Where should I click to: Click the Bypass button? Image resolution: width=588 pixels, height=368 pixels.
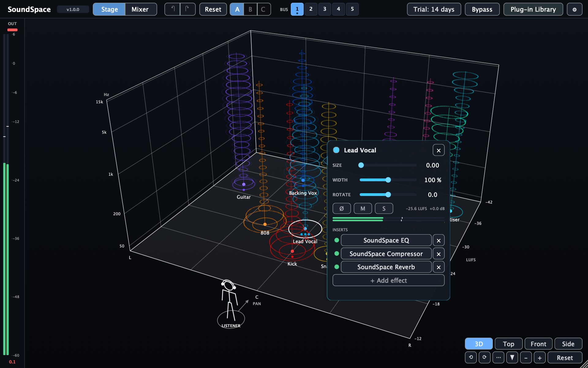[482, 9]
